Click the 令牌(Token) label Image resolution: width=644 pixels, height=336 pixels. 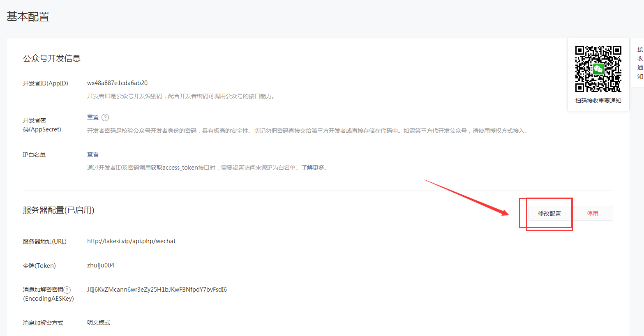click(x=39, y=266)
